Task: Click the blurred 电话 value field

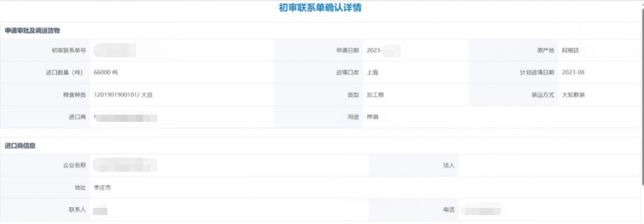Action: click(481, 210)
